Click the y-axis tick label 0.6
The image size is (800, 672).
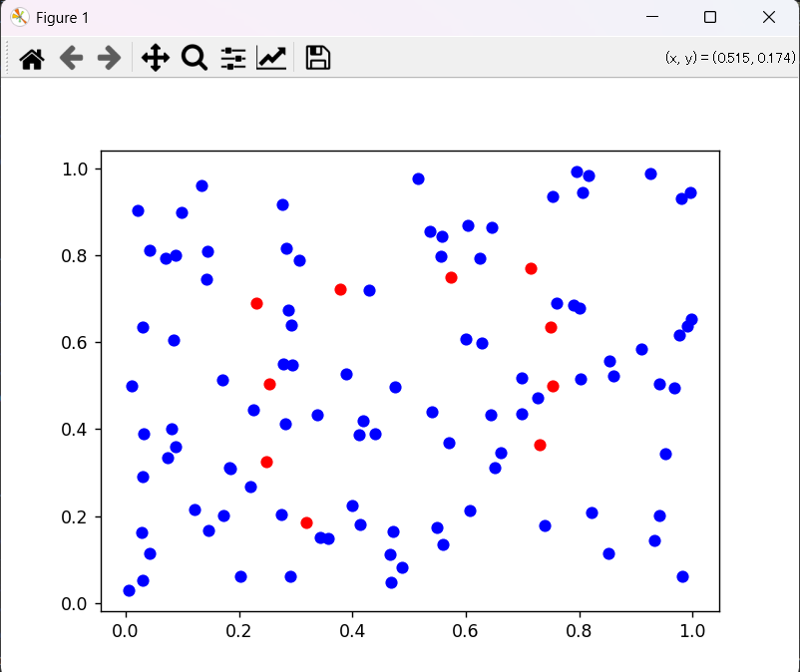[x=75, y=343]
